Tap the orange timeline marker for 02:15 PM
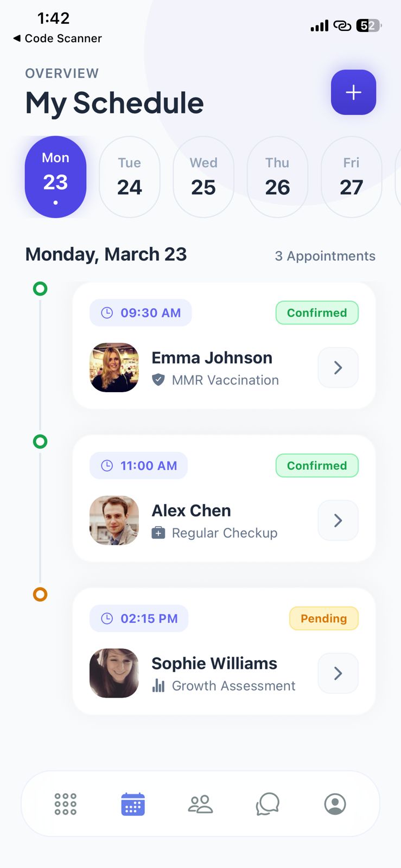 point(40,595)
